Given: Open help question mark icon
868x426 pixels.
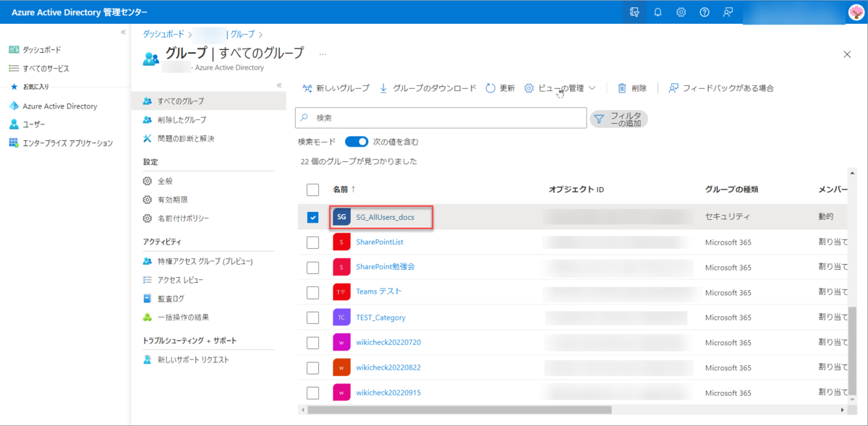Looking at the screenshot, I should click(705, 12).
